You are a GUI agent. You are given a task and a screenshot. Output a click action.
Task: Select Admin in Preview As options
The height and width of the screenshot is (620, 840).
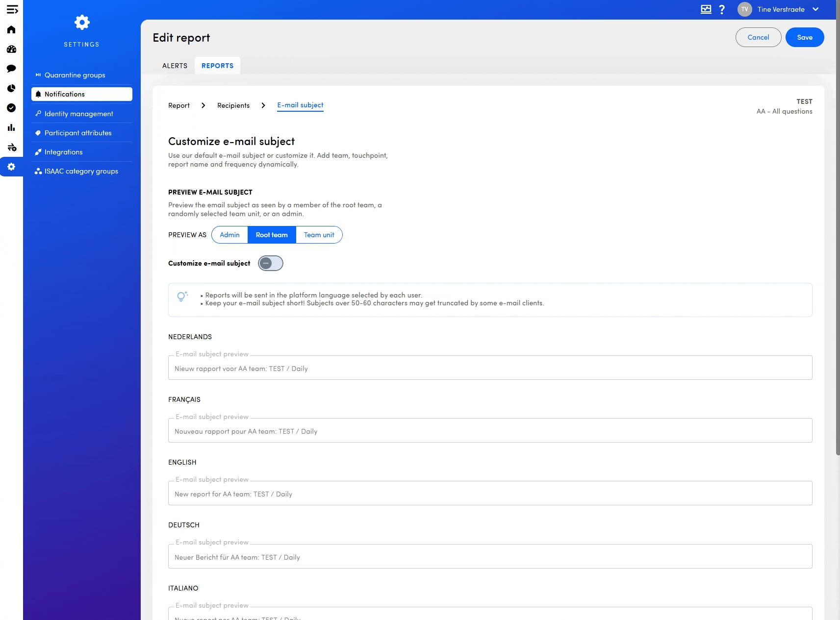(229, 235)
